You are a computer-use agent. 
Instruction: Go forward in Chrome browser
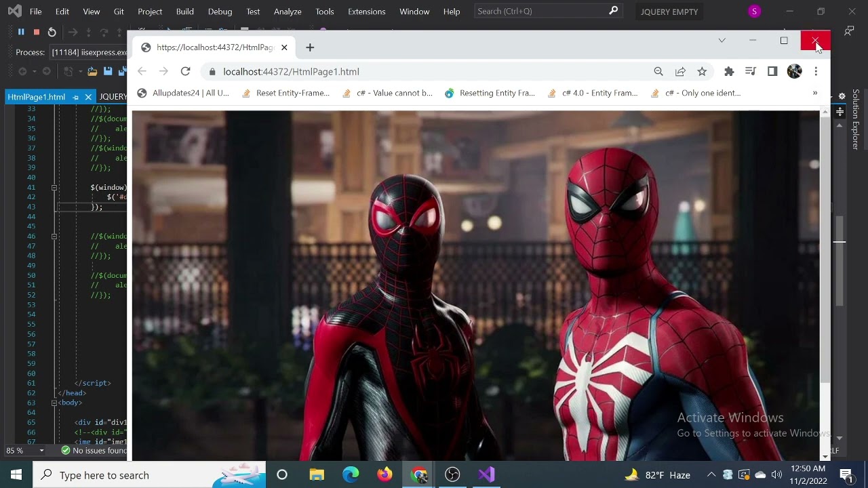click(x=163, y=71)
